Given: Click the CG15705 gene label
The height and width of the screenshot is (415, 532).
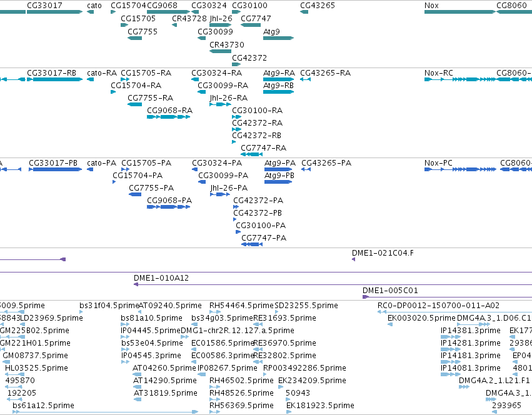Looking at the screenshot, I should pos(138,18).
